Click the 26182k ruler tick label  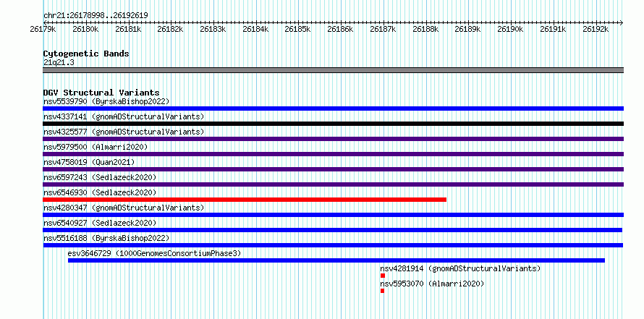171,29
